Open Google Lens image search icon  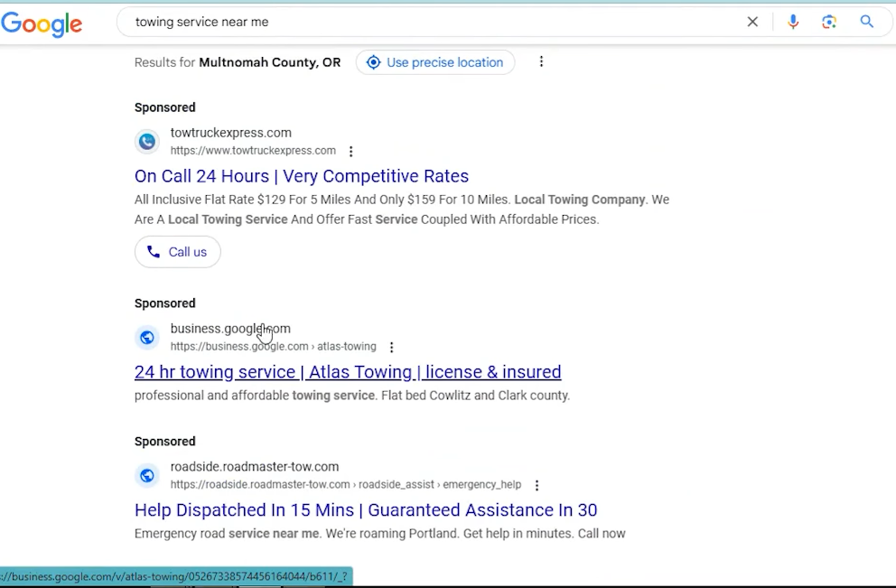pos(829,22)
